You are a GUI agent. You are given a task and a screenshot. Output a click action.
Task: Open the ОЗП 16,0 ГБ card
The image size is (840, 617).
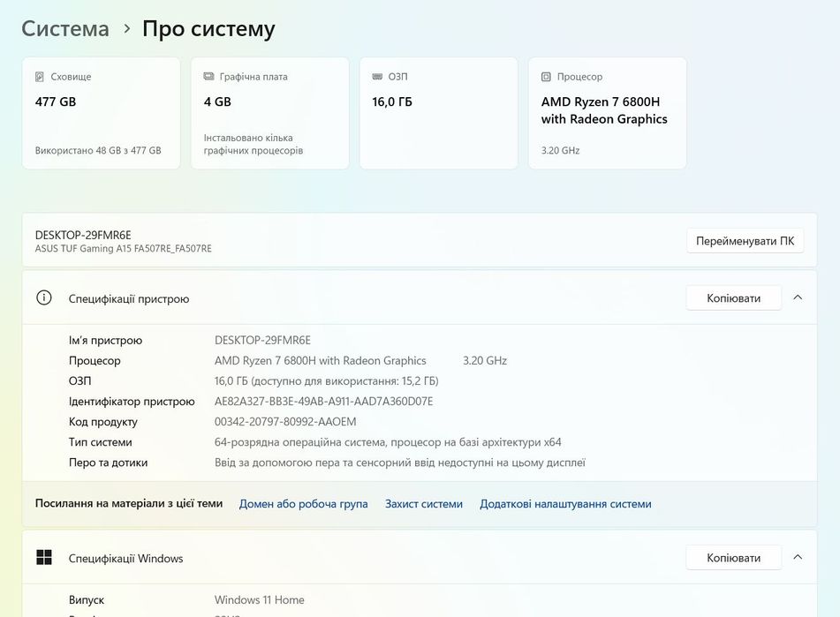pos(438,113)
